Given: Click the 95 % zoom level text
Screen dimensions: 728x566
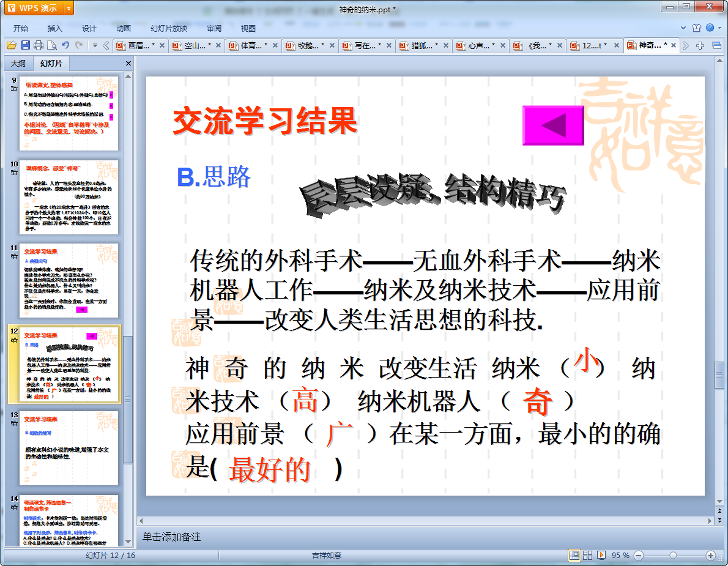Looking at the screenshot, I should [x=620, y=556].
